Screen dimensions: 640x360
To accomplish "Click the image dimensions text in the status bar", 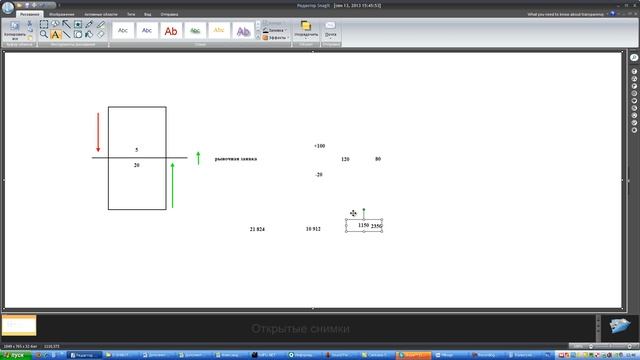I will pos(20,346).
